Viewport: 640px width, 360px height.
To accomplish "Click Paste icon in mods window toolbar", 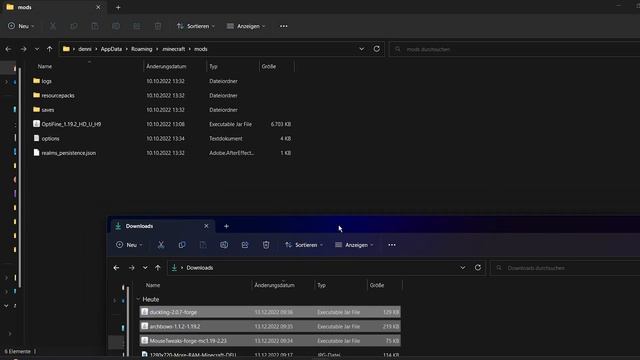I will point(95,26).
